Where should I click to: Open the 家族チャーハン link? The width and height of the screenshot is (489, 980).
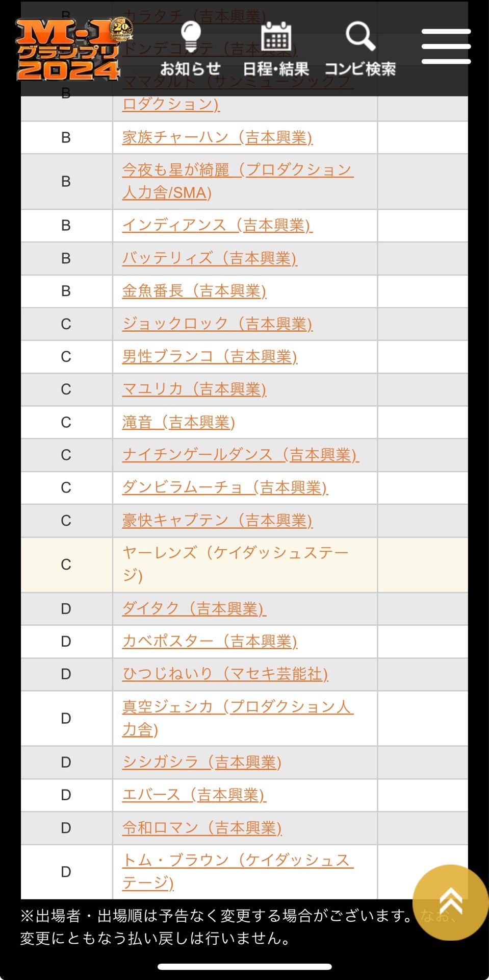(x=217, y=137)
